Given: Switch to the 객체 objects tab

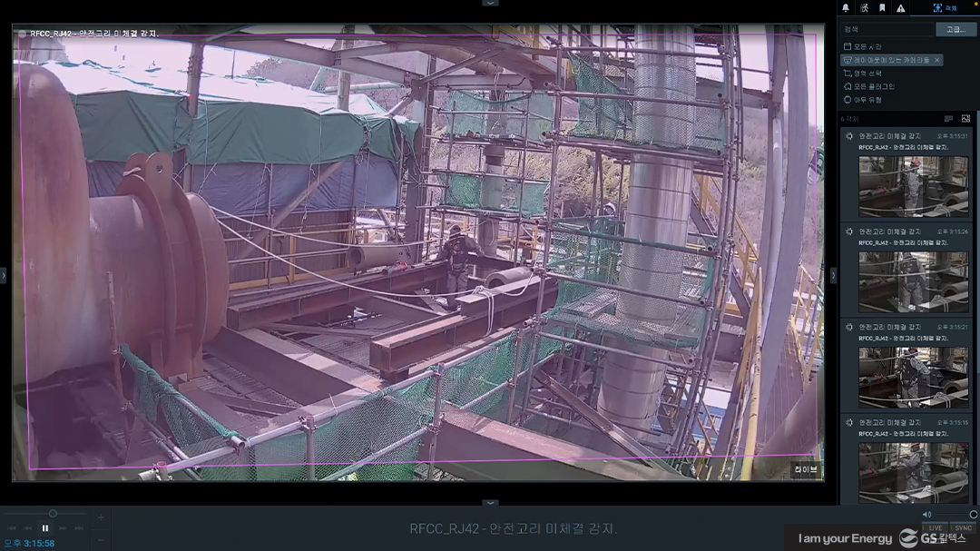Looking at the screenshot, I should point(945,7).
